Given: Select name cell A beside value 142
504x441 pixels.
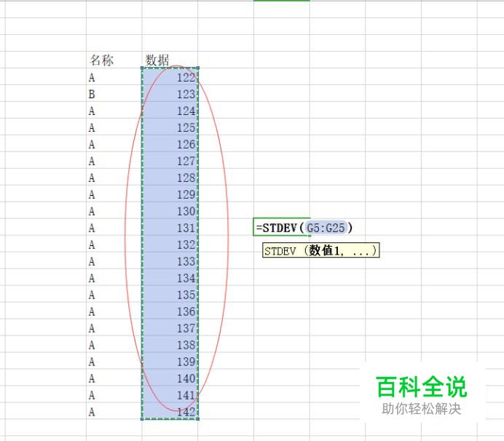Looking at the screenshot, I should 114,411.
